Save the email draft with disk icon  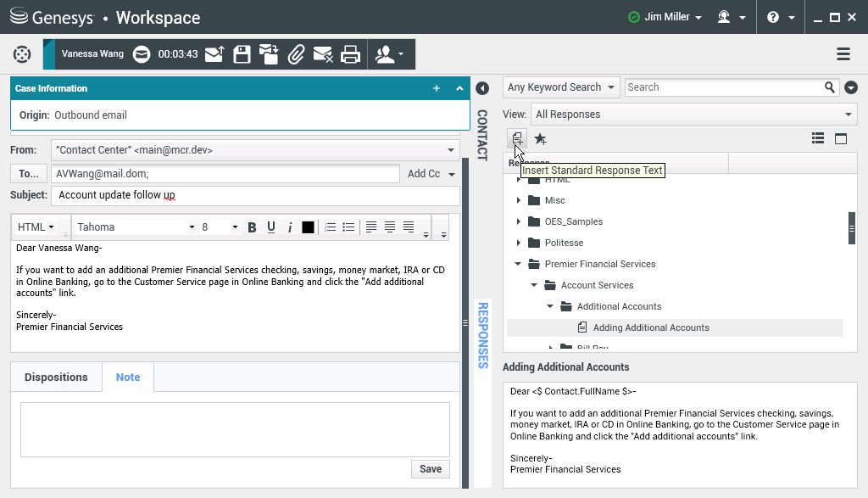pos(242,54)
